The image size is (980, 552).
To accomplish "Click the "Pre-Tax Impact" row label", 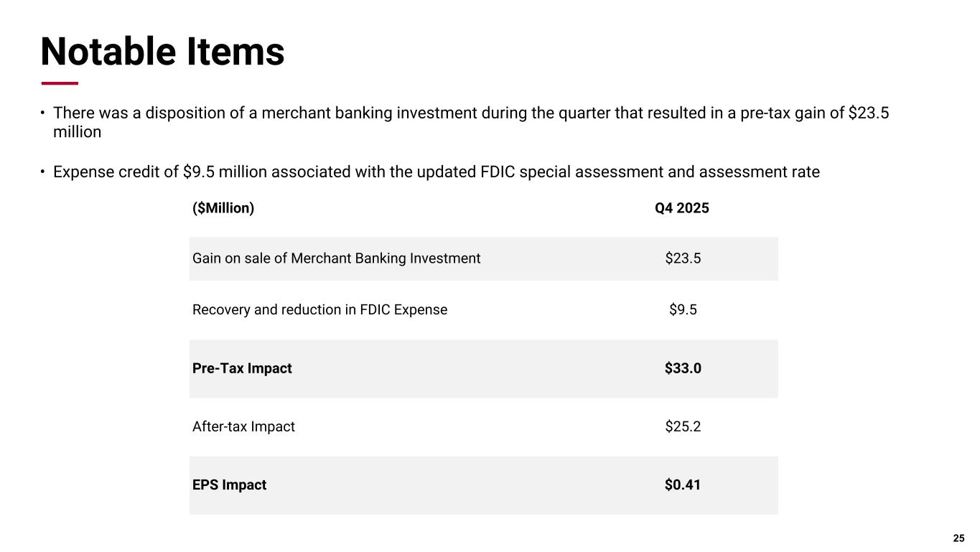I will (x=242, y=369).
